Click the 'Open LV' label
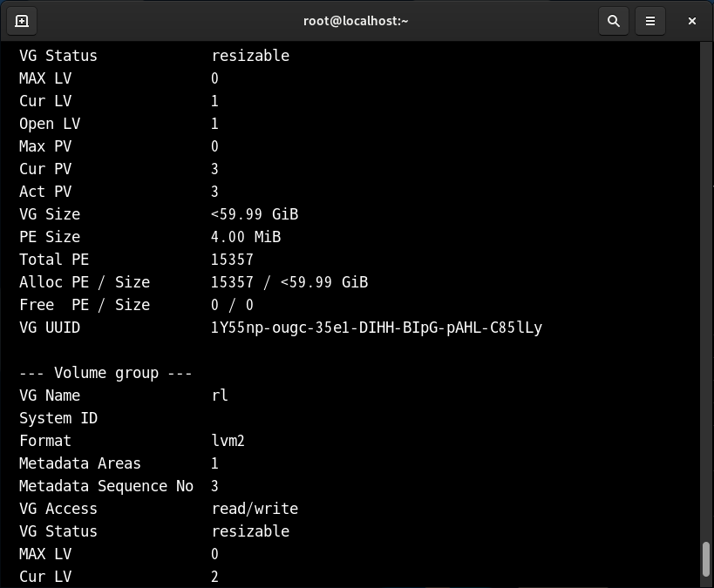The image size is (714, 588). [50, 125]
